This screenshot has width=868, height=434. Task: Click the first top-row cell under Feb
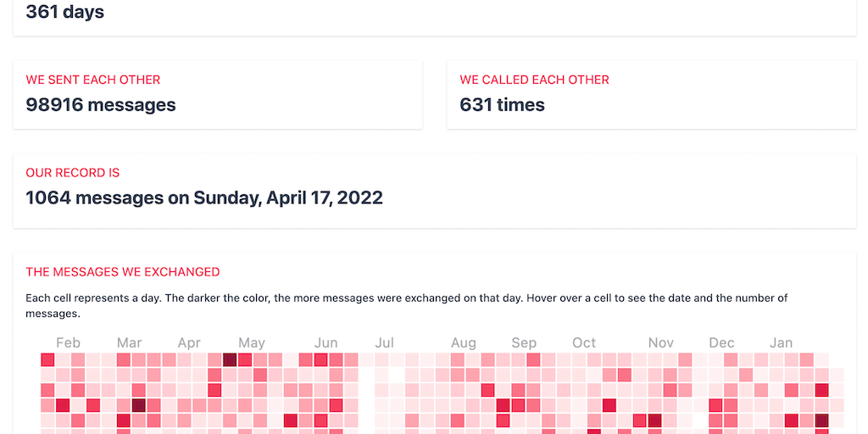[47, 359]
